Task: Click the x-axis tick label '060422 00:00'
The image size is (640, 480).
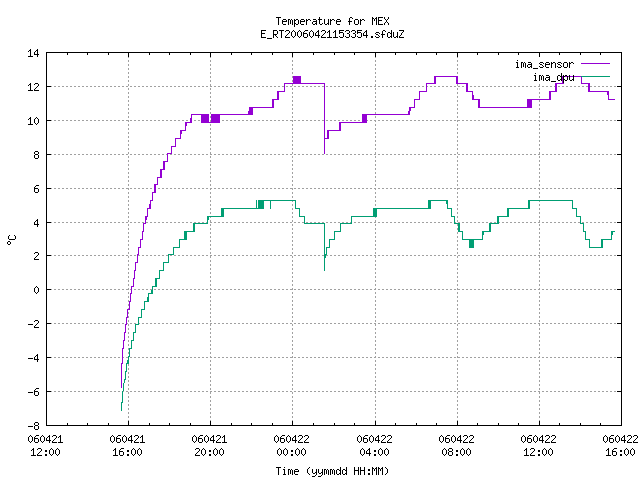Action: pos(291,446)
